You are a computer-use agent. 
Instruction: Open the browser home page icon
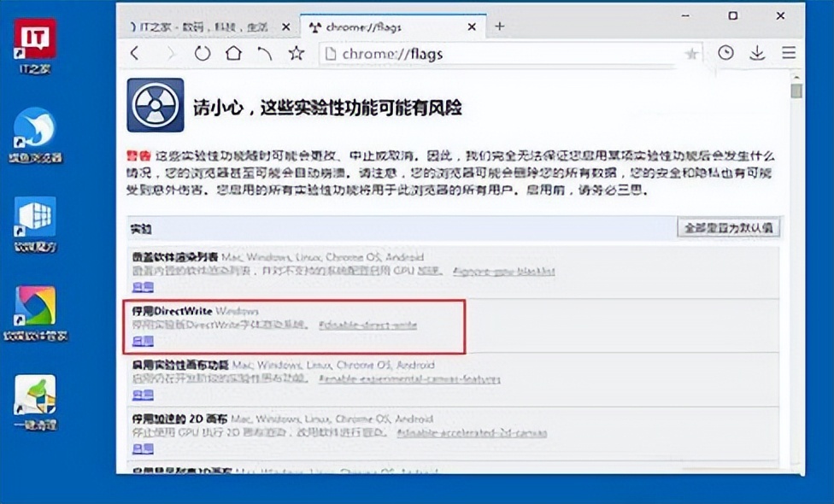point(233,53)
